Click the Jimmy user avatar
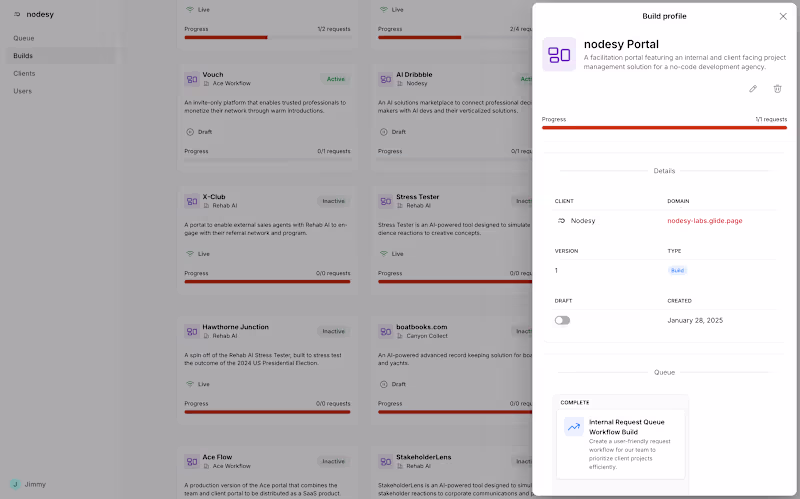The width and height of the screenshot is (800, 499). pos(15,484)
